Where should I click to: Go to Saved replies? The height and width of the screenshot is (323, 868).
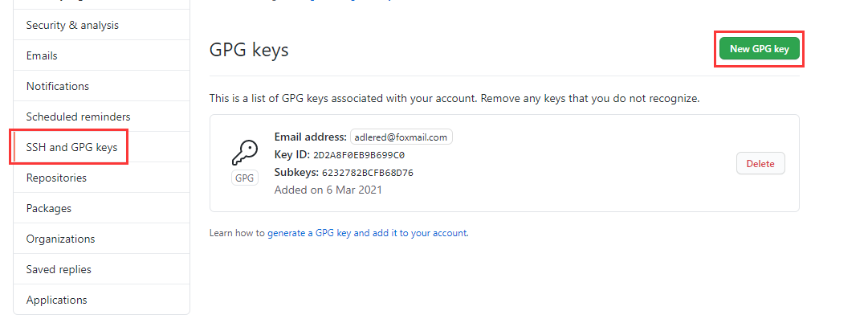coord(59,269)
